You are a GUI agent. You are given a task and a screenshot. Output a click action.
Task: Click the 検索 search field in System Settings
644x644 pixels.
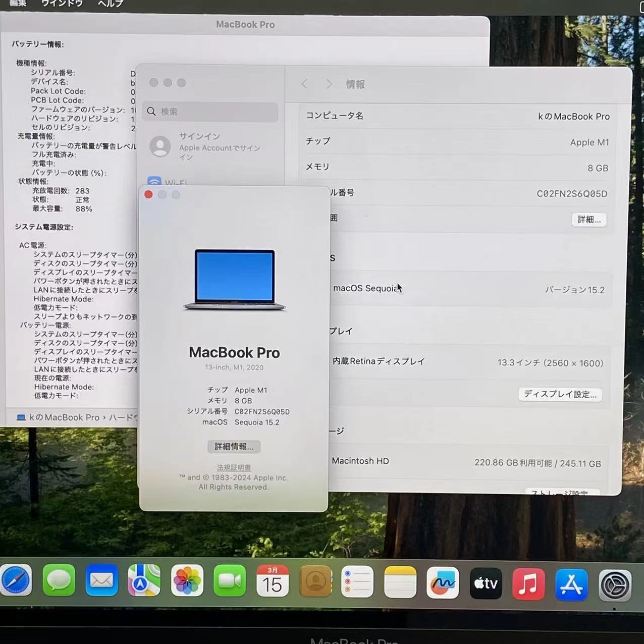click(x=210, y=112)
